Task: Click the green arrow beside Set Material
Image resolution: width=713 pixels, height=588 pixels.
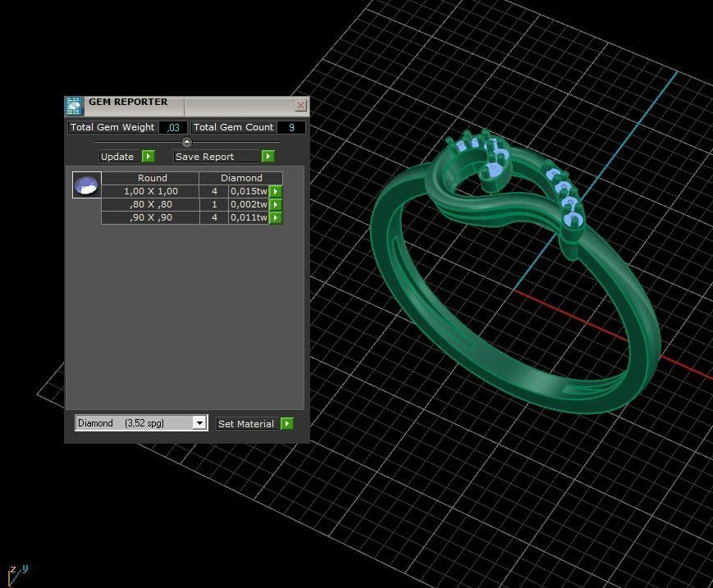Action: [287, 423]
